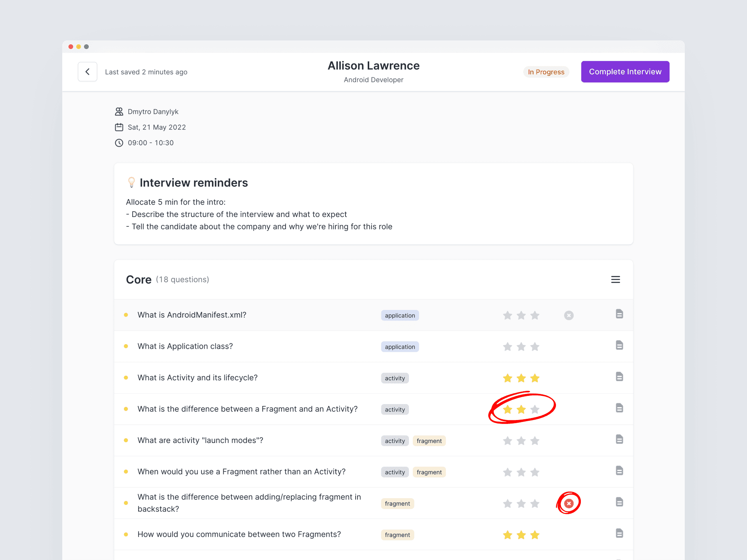Open notes icon for launch modes question

point(619,439)
